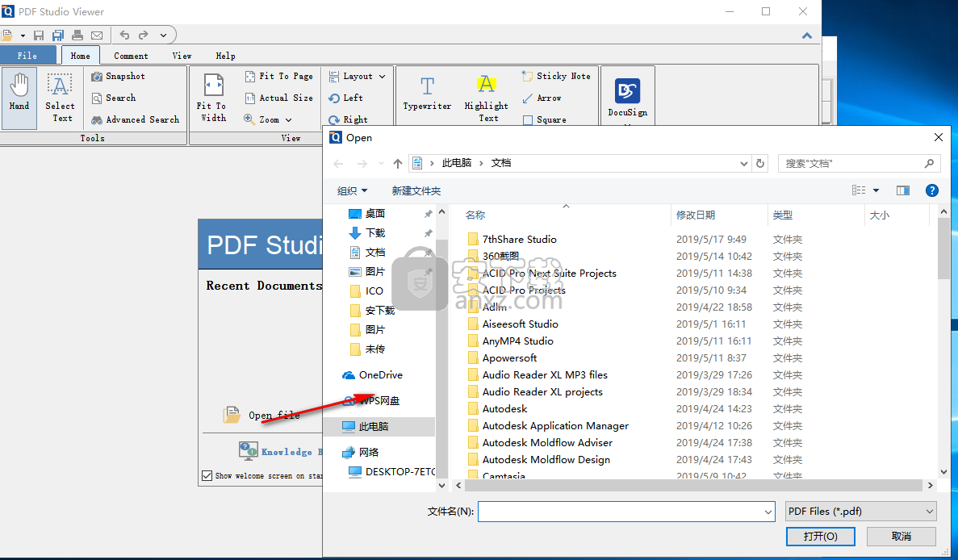Select 此电脑 in navigation pane
958x560 pixels.
[x=374, y=426]
